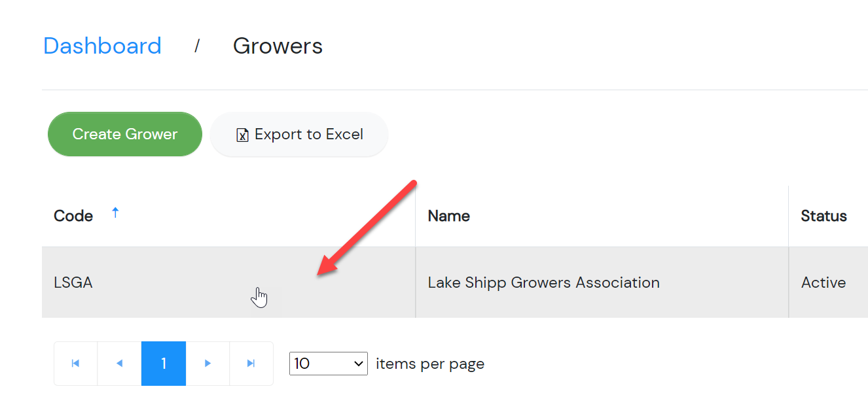Viewport: 868px width, 410px height.
Task: Jump to last page of growers
Action: click(x=251, y=364)
